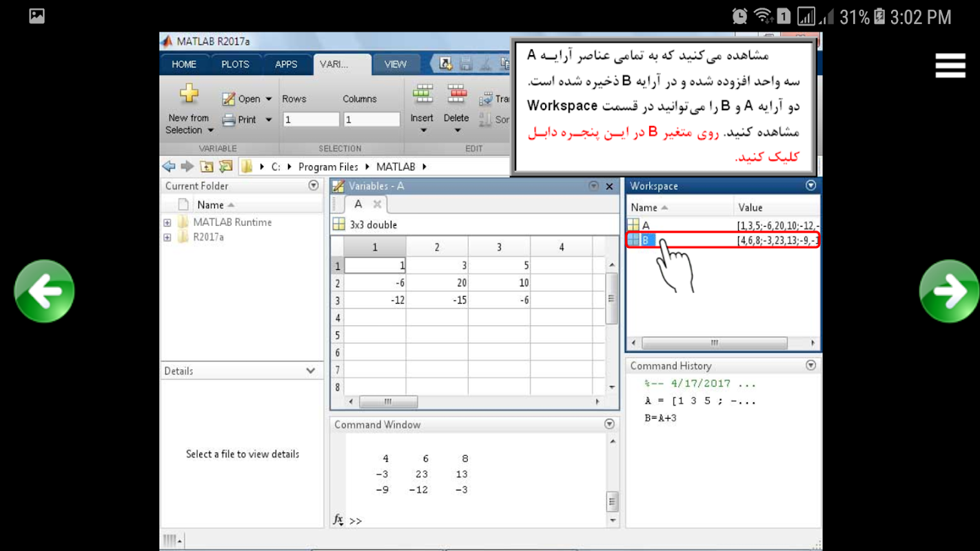
Task: Select cell containing 20 in variable A
Action: [437, 282]
